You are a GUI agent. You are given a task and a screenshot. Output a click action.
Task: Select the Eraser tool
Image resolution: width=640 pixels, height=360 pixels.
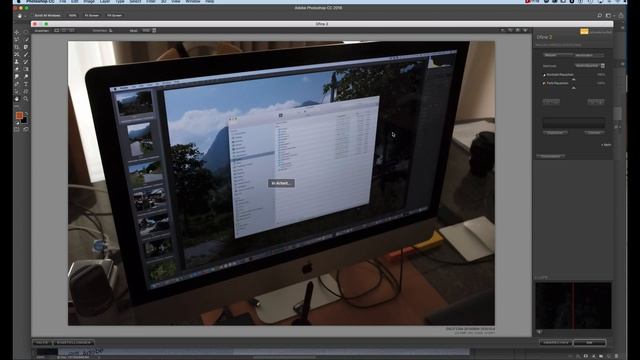[17, 69]
